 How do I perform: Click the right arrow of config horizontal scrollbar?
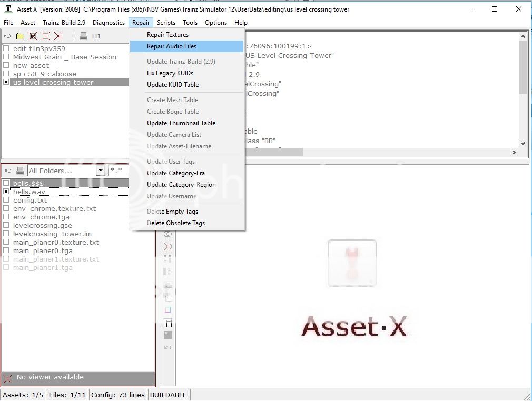[x=514, y=153]
